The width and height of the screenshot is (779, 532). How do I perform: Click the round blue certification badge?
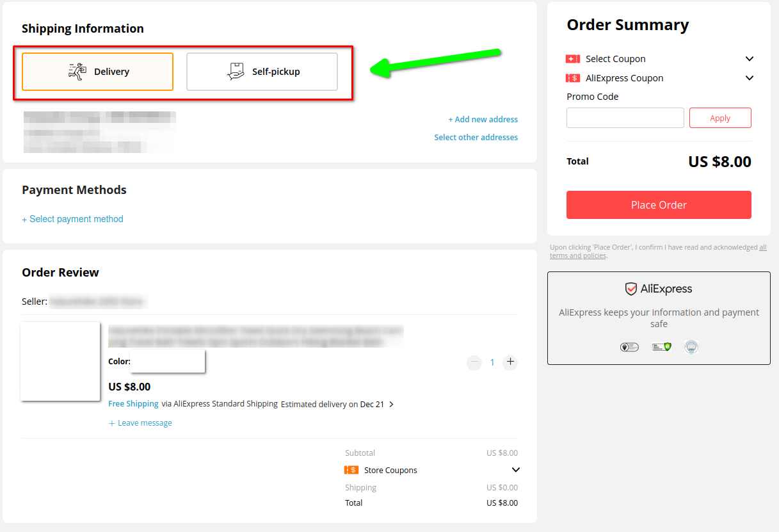point(691,347)
